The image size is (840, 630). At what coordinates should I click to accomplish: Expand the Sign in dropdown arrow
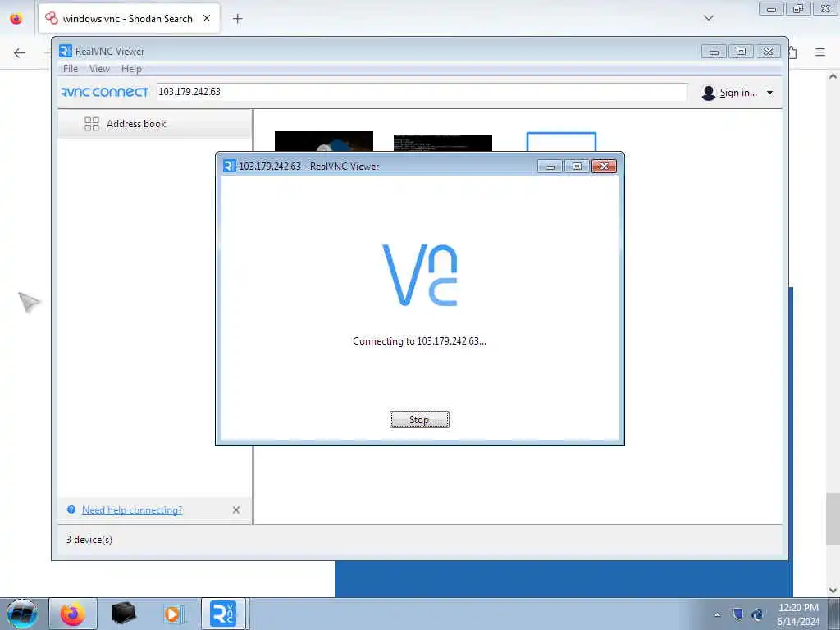769,93
